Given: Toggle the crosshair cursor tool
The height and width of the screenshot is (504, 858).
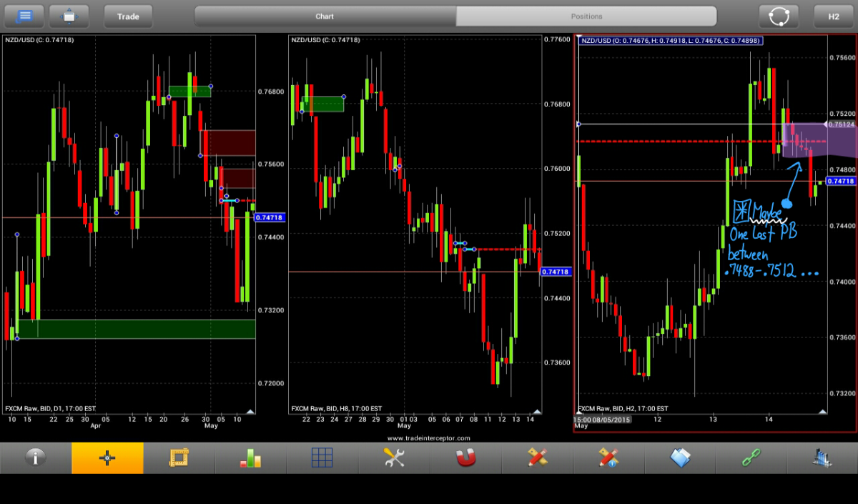Looking at the screenshot, I should [107, 458].
